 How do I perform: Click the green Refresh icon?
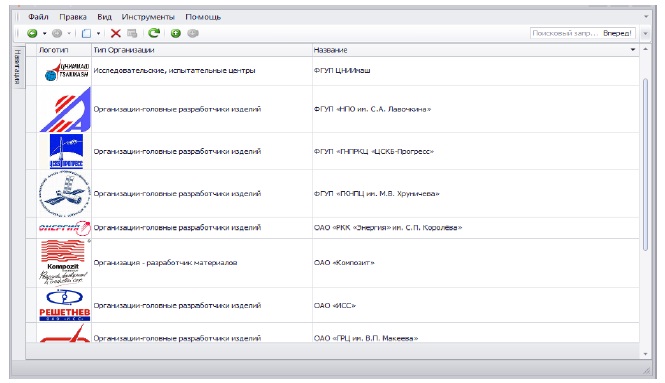[x=154, y=33]
